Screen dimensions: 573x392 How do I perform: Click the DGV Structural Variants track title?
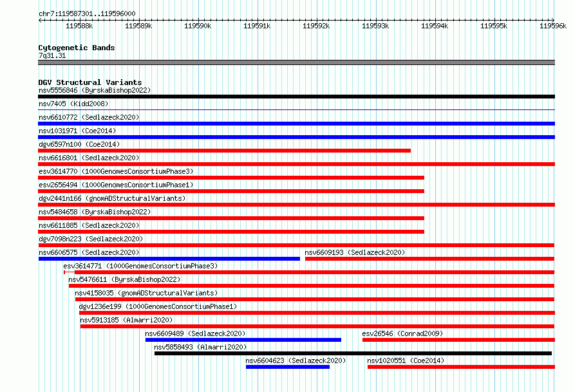(90, 82)
